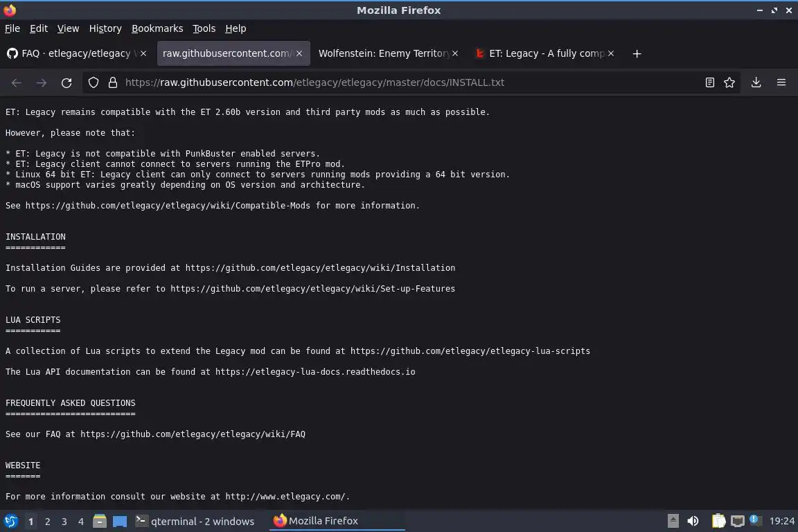
Task: Open the Edit menu
Action: [39, 28]
